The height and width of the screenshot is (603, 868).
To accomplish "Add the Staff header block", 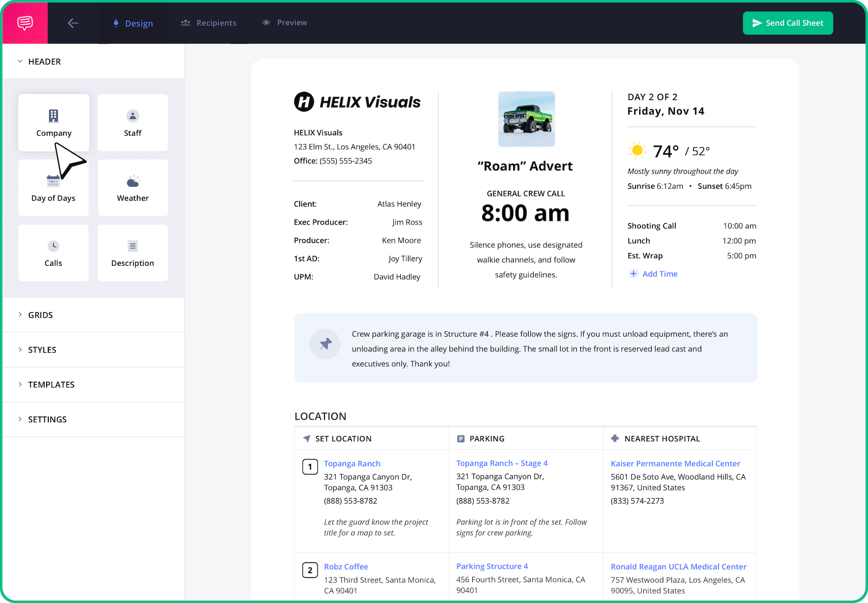I will [x=132, y=122].
